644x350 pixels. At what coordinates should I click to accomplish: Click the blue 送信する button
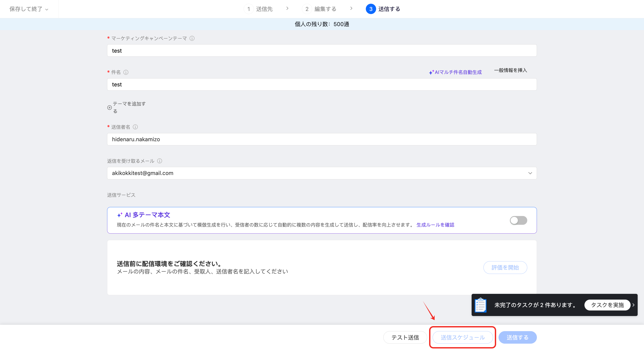(x=517, y=337)
